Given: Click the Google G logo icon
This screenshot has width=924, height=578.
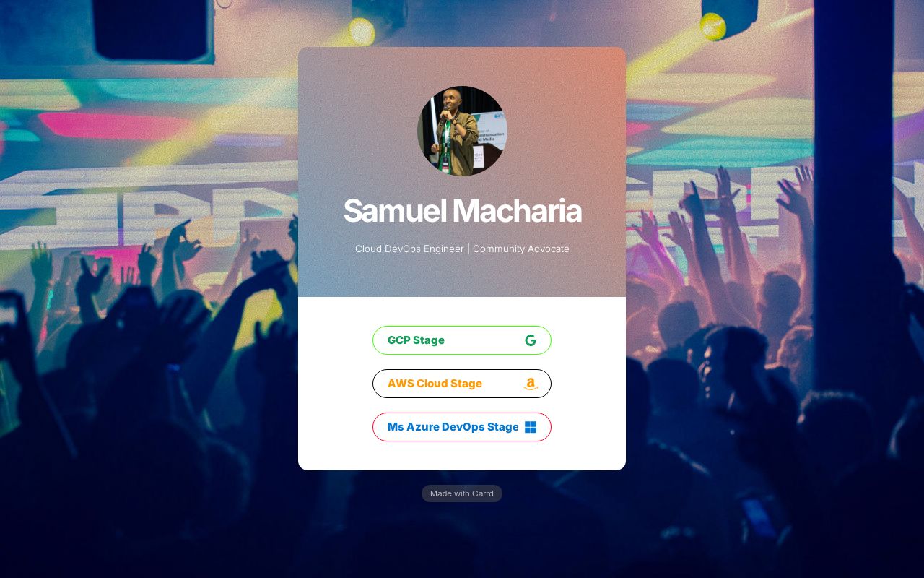Looking at the screenshot, I should [x=531, y=340].
